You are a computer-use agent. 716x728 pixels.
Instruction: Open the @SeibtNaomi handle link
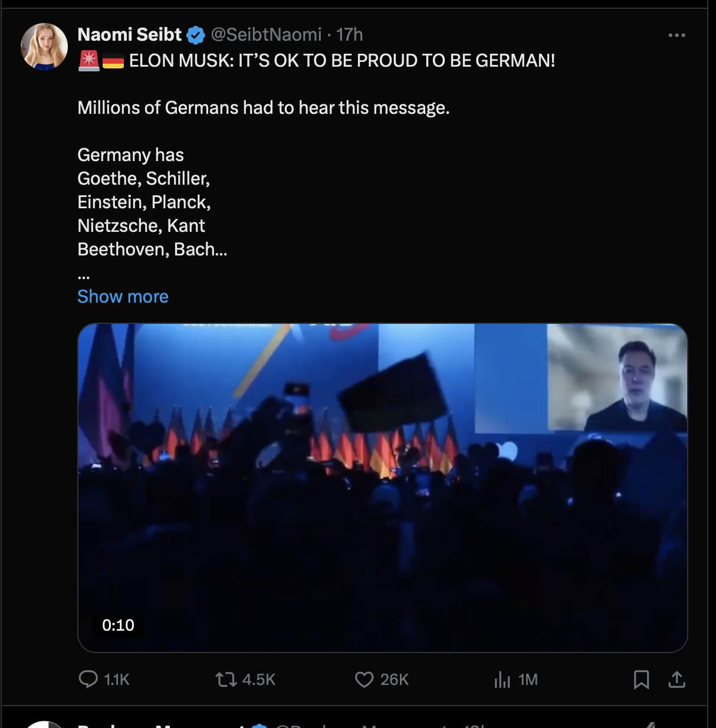coord(266,35)
